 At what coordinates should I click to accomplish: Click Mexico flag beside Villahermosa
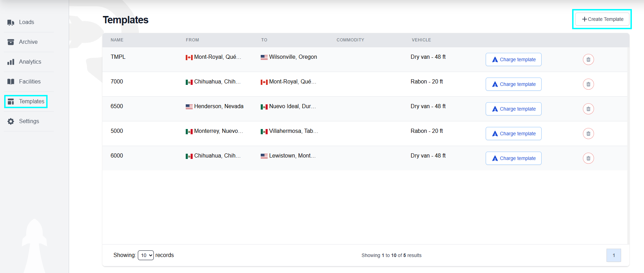(264, 131)
